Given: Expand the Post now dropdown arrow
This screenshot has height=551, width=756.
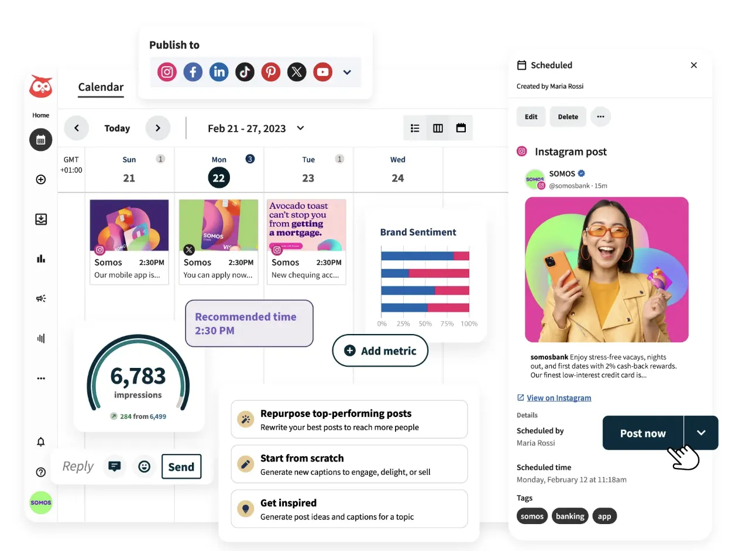Looking at the screenshot, I should (701, 433).
